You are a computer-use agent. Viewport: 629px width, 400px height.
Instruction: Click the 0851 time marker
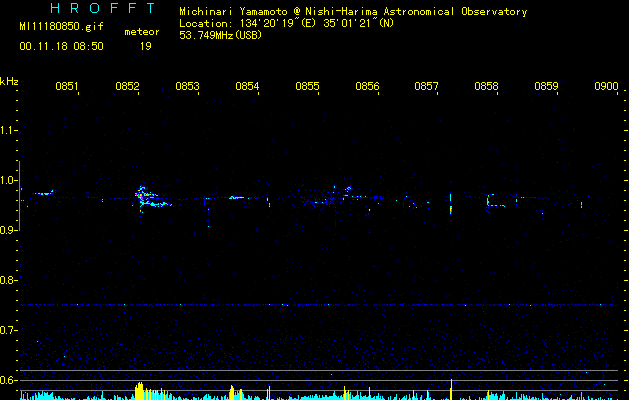[x=67, y=86]
